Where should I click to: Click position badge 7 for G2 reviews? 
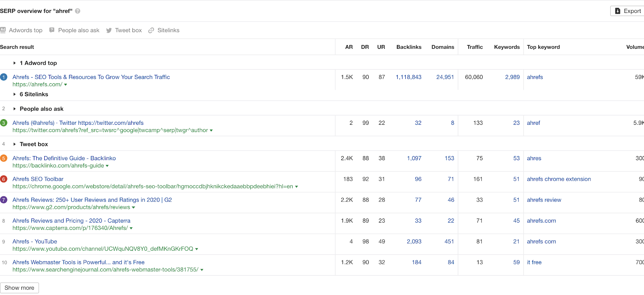(4, 200)
